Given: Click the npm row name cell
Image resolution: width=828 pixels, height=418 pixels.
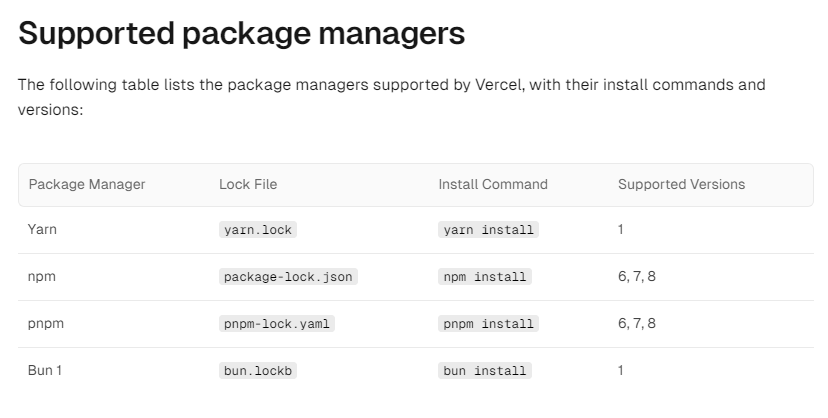Looking at the screenshot, I should tap(42, 277).
